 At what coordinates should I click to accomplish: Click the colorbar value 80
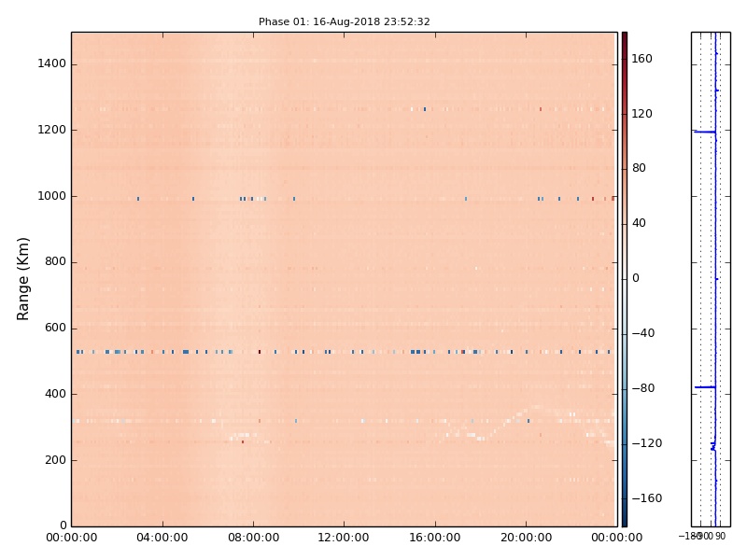(x=639, y=168)
